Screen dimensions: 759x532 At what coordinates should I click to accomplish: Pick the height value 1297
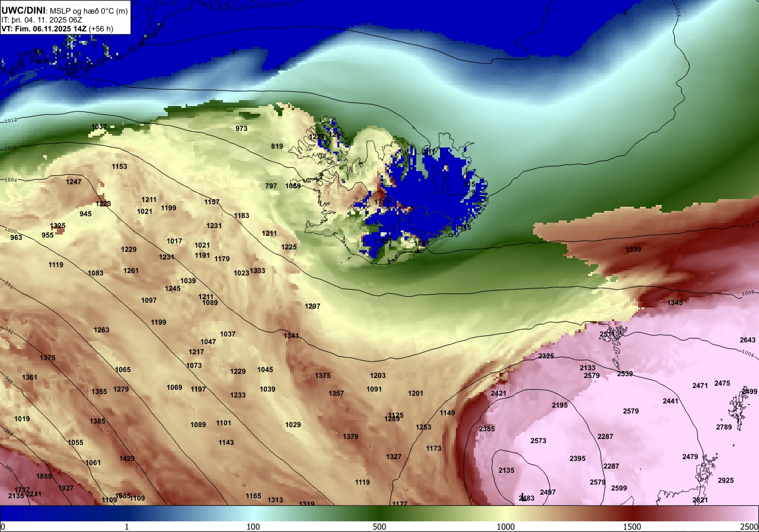(x=312, y=306)
